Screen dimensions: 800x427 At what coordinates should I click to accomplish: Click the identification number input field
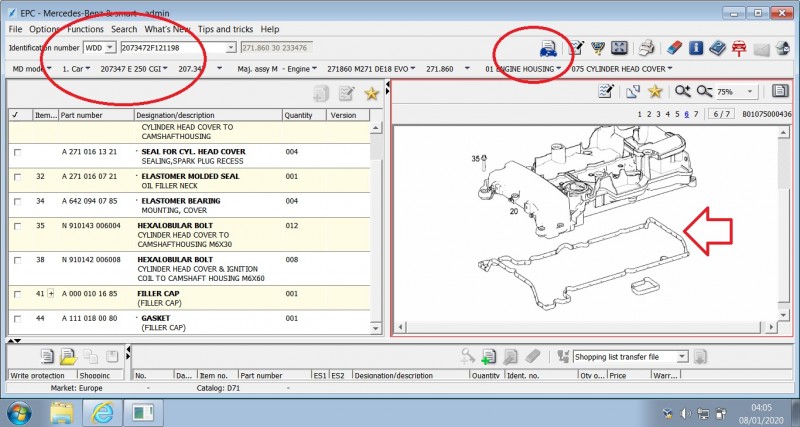pos(173,47)
